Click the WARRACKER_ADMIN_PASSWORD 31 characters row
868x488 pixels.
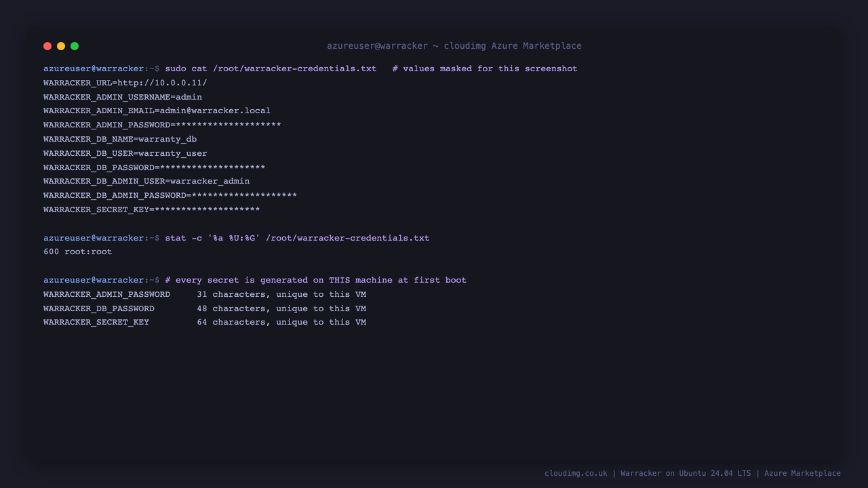coord(205,294)
